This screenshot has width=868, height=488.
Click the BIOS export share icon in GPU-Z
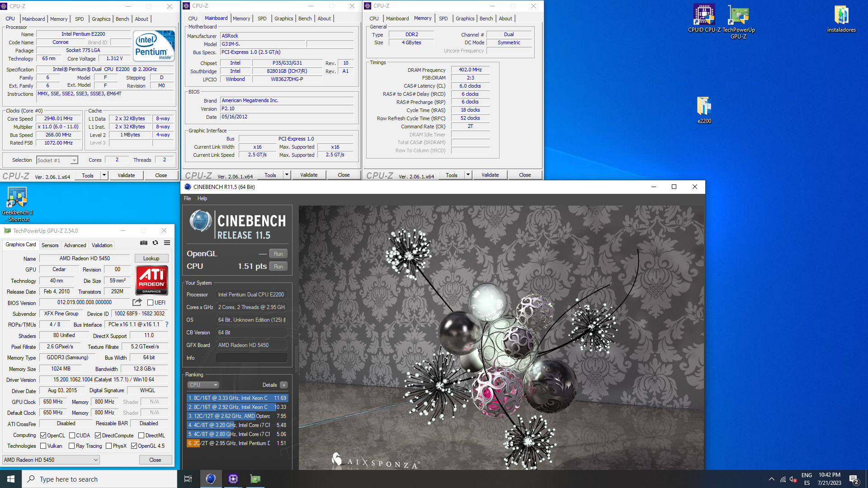click(x=137, y=302)
